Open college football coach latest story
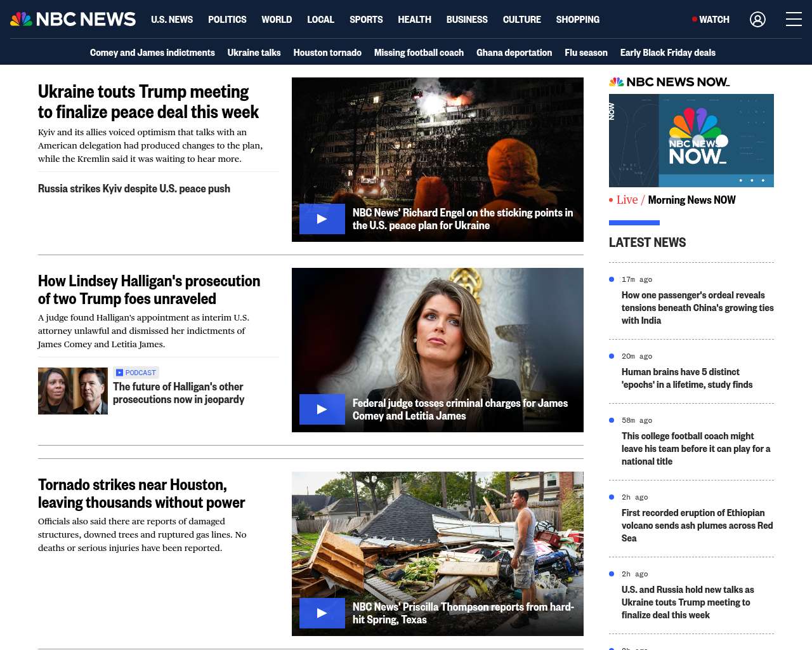The image size is (812, 650). pyautogui.click(x=696, y=449)
